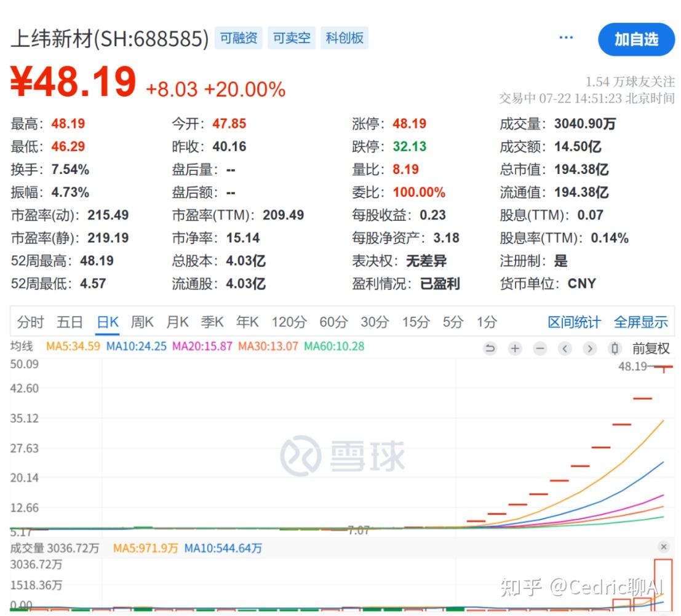Open 全屏显示 full screen view
The height and width of the screenshot is (616, 681).
[x=641, y=322]
